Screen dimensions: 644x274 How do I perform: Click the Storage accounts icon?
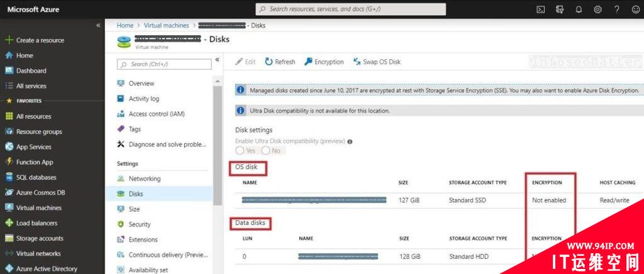click(x=9, y=238)
